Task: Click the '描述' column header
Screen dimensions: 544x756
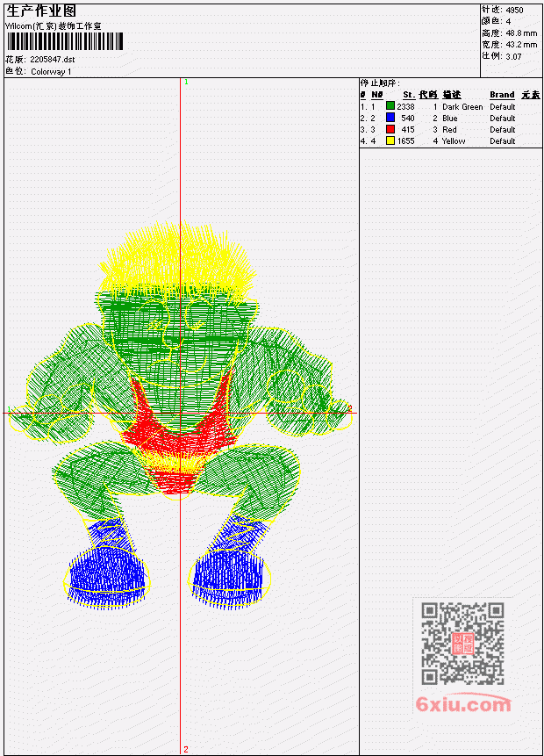Action: (x=452, y=95)
